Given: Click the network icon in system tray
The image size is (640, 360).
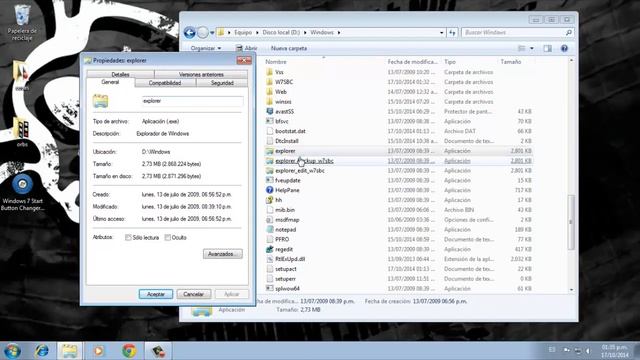Looking at the screenshot, I should (578, 350).
